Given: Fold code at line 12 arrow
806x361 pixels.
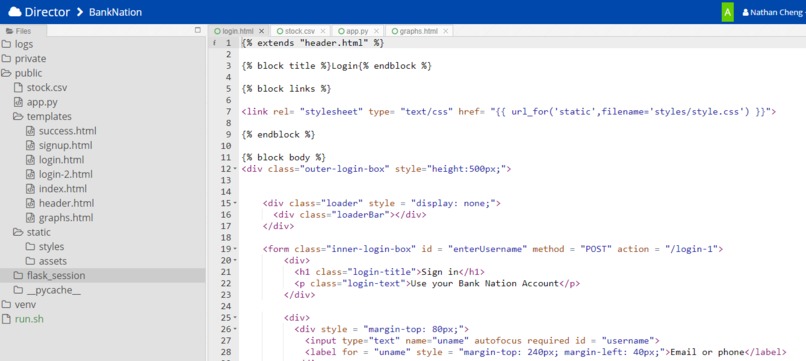Looking at the screenshot, I should [x=235, y=169].
